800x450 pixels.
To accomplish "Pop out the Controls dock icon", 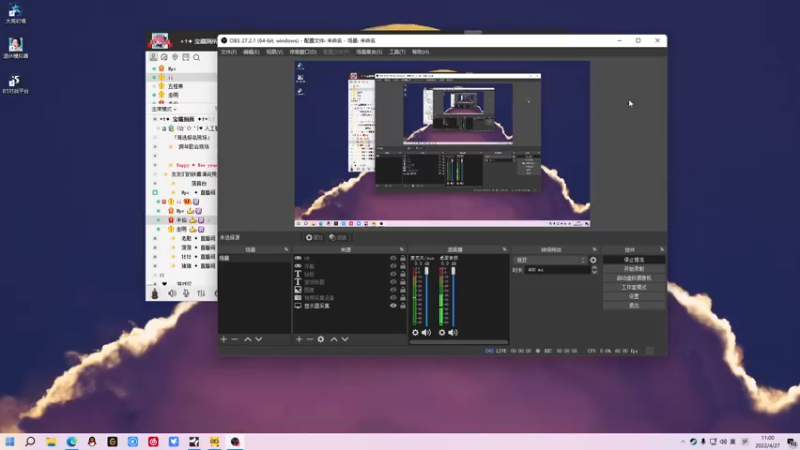I will (662, 249).
